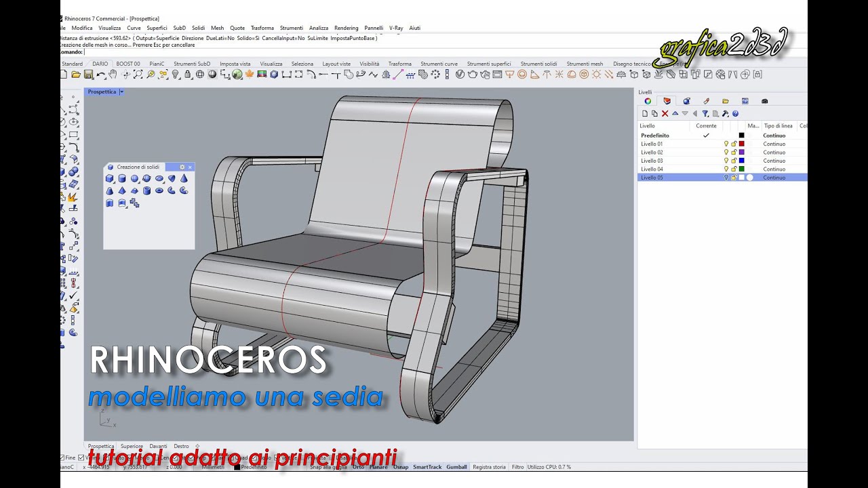Select the Tube solid tool
868x488 pixels.
pyautogui.click(x=146, y=190)
